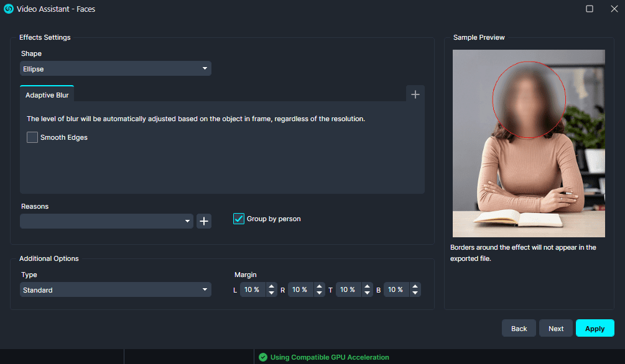This screenshot has width=625, height=364.
Task: Click the plus icon next to the Reasons dropdown
Action: pyautogui.click(x=203, y=221)
